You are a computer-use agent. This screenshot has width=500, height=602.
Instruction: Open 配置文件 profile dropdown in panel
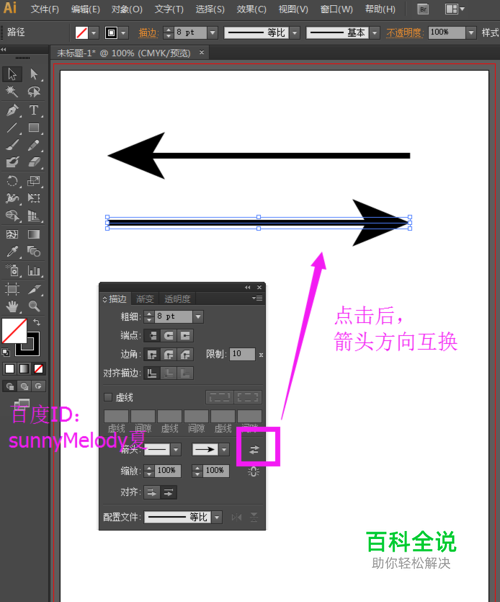(217, 517)
